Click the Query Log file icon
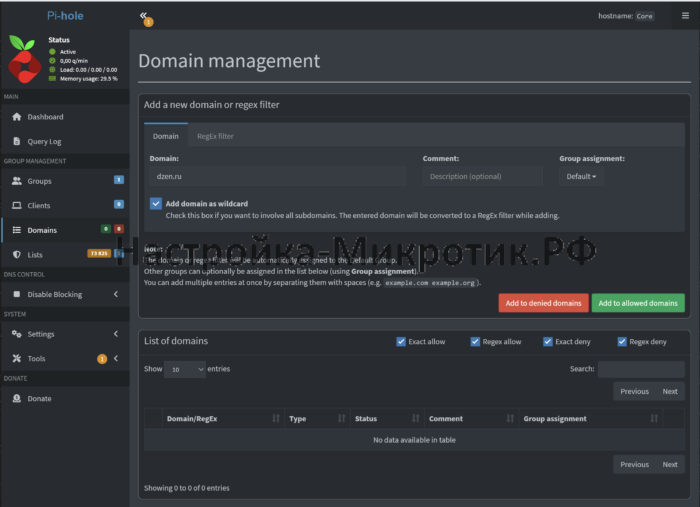Screen dimensions: 700x507 17,141
